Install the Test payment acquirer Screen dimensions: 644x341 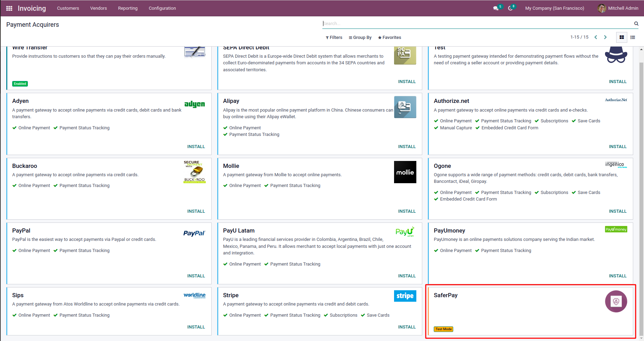618,82
